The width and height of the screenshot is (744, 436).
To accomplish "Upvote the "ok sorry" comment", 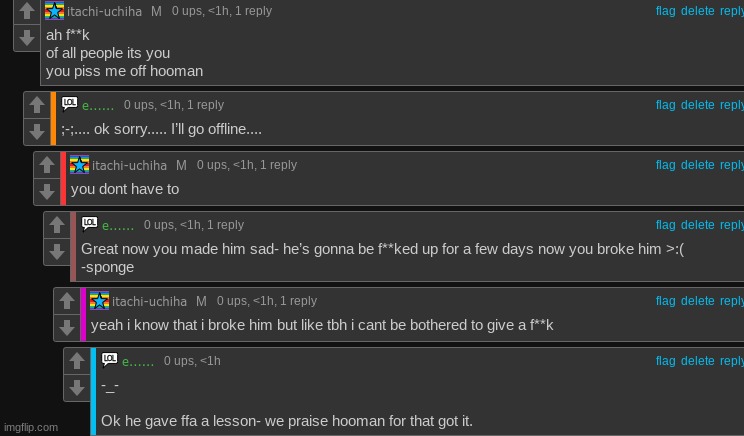I will pyautogui.click(x=37, y=105).
